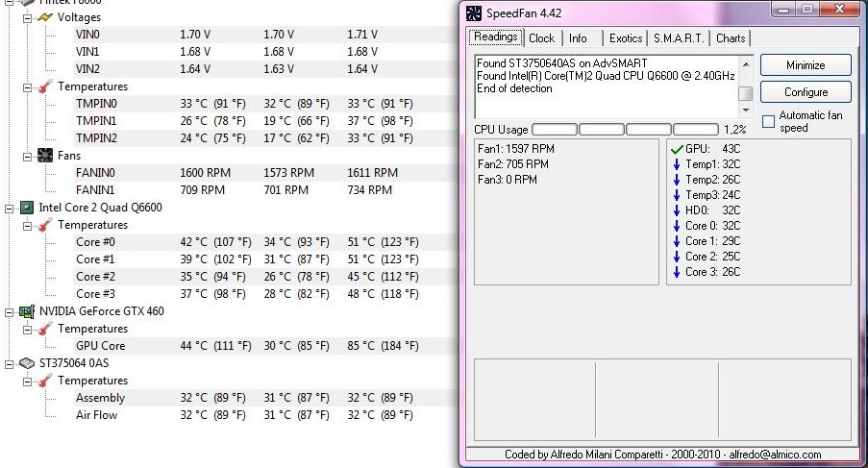Viewport: 868px width, 468px height.
Task: Click scroll up arrow in detection log
Action: (746, 64)
